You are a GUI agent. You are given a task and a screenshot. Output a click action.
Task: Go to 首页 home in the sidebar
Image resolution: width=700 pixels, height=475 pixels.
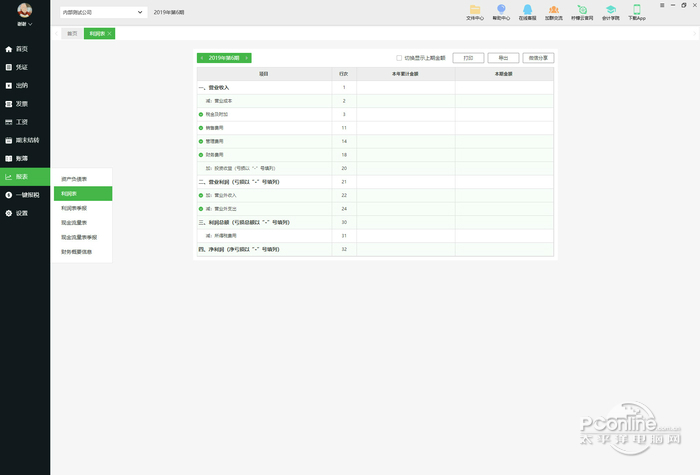point(25,49)
